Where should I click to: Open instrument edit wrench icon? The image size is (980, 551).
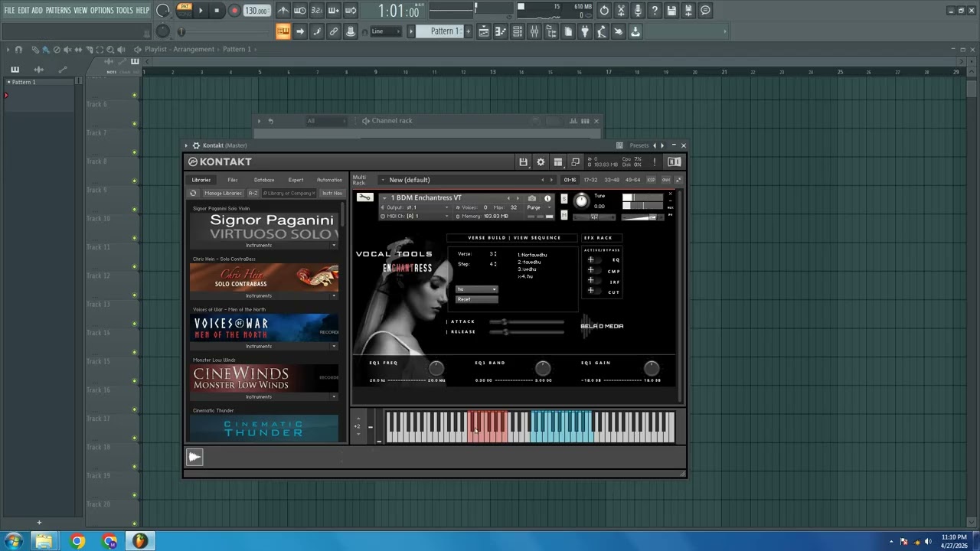click(x=365, y=198)
